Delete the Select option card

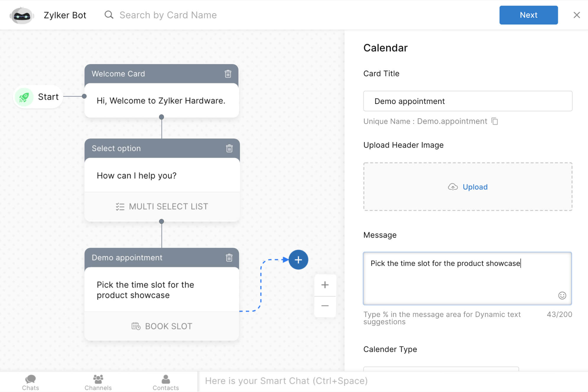(x=229, y=148)
